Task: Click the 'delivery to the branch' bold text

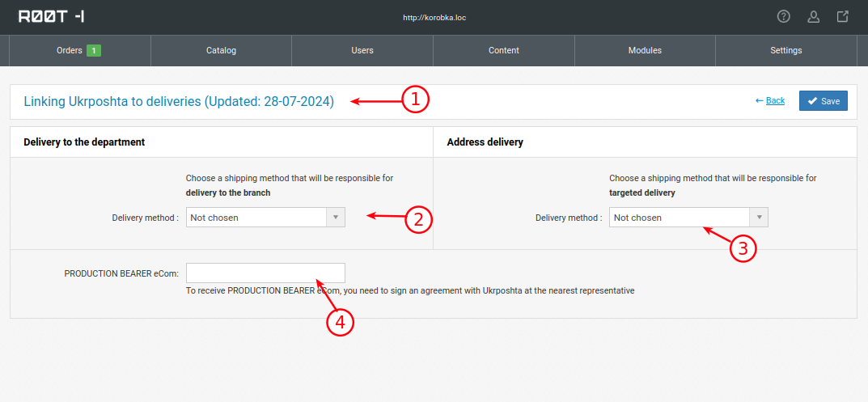Action: pyautogui.click(x=228, y=193)
